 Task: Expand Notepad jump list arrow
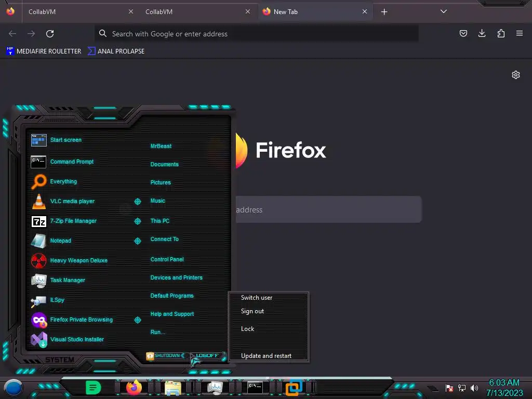(x=137, y=241)
